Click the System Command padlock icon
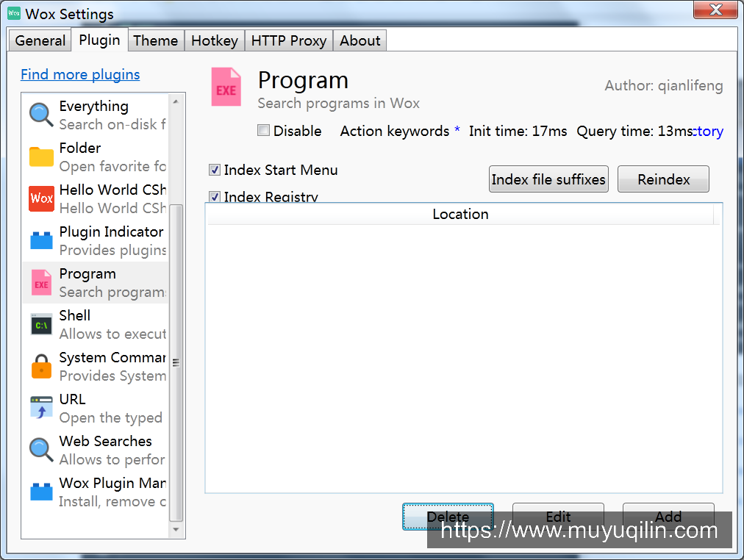Image resolution: width=744 pixels, height=560 pixels. click(x=41, y=366)
